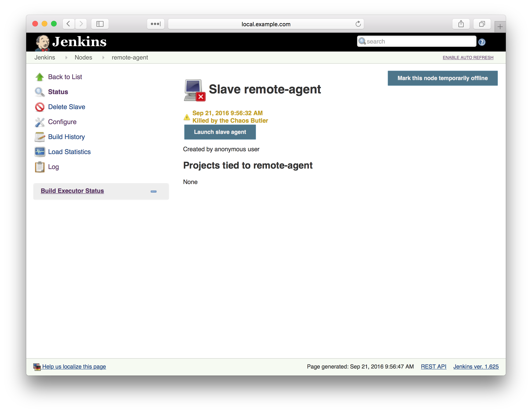Viewport: 532px width, 413px height.
Task: Click the Build History notepad icon
Action: 40,137
